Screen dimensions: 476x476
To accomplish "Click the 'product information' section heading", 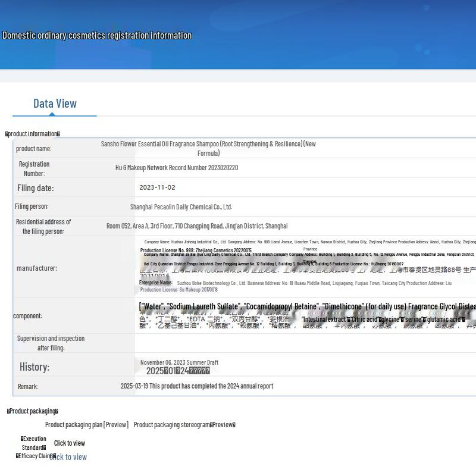I will tap(33, 134).
